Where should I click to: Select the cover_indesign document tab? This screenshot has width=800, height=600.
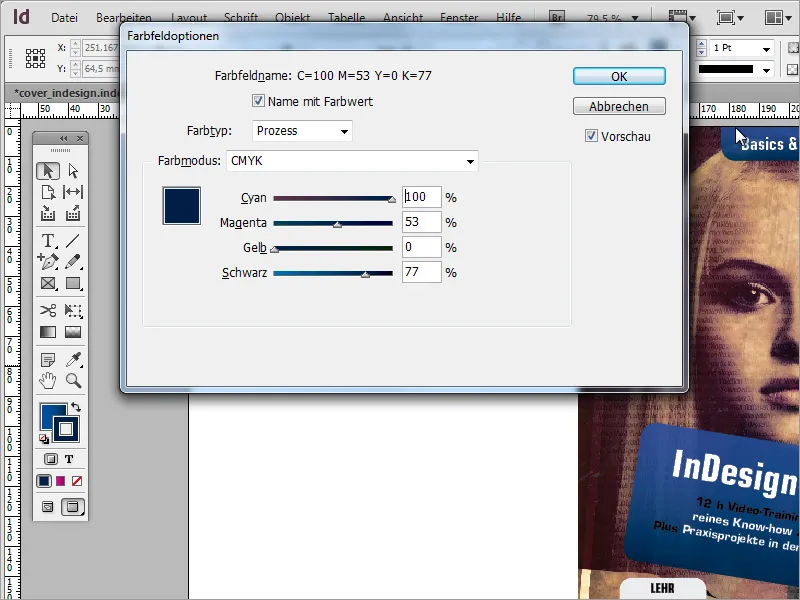click(65, 93)
